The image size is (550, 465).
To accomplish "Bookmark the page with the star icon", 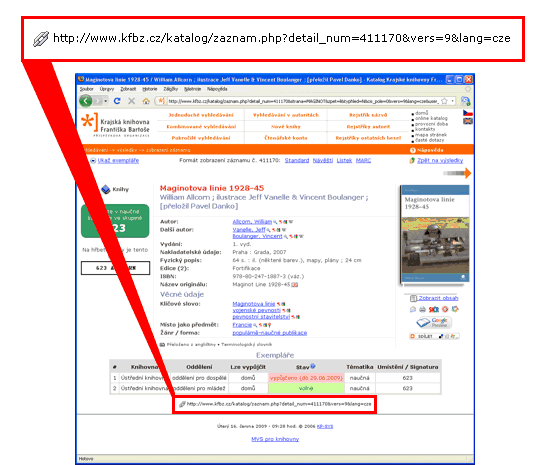I will [444, 101].
